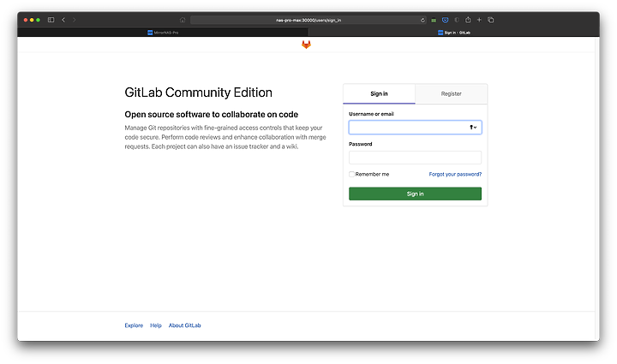Click the Username or email label

tap(371, 114)
